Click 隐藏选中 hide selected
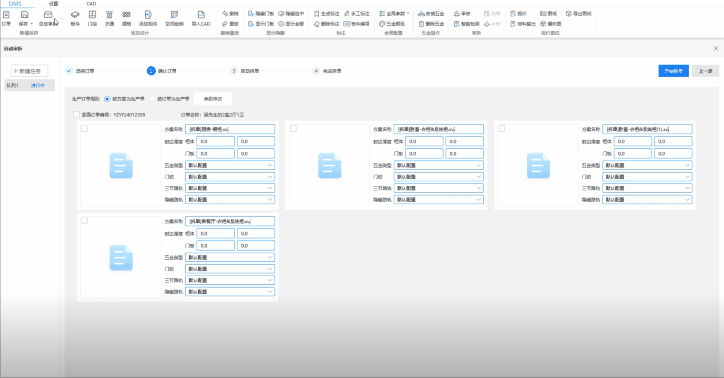Screen dimensions: 724x378 click(x=291, y=14)
